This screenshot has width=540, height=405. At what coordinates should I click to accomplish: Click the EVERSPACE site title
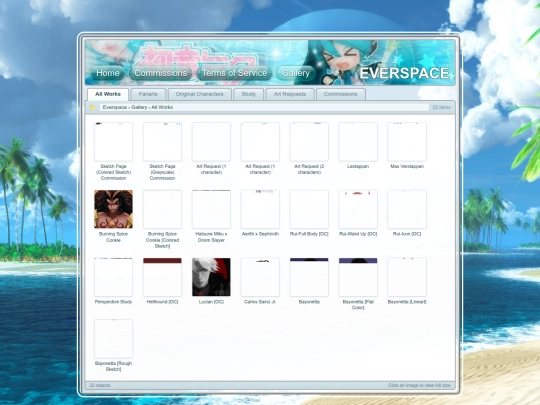(x=405, y=73)
